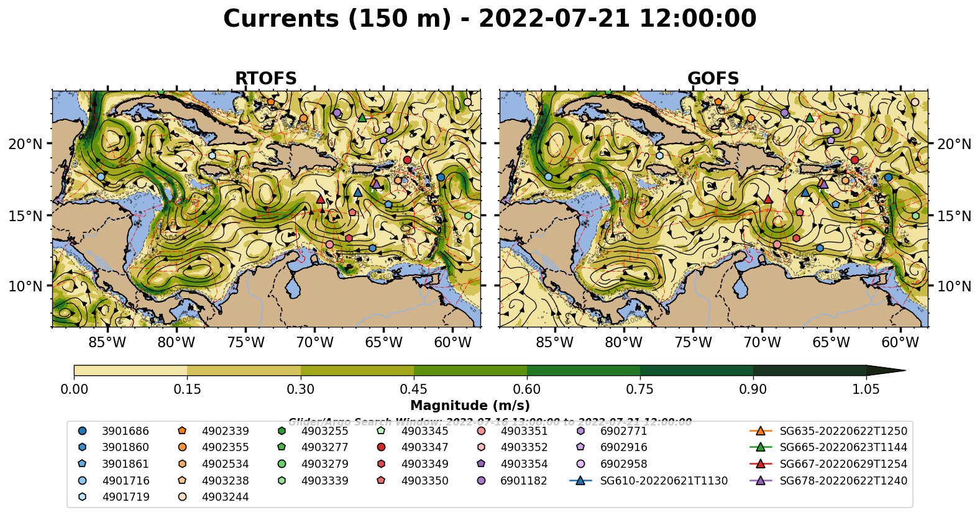This screenshot has height=515, width=980.
Task: Select the SG635 orange triangle legend marker
Action: coord(760,431)
